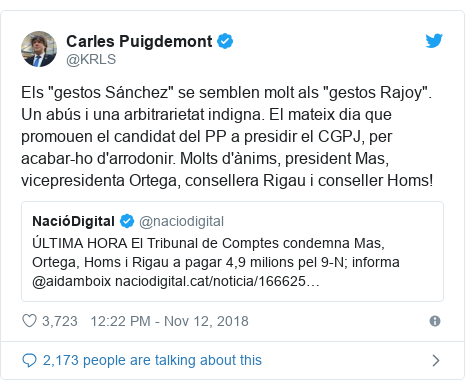Click Carles Puigdemont's verified badge
This screenshot has width=465, height=389.
point(225,41)
